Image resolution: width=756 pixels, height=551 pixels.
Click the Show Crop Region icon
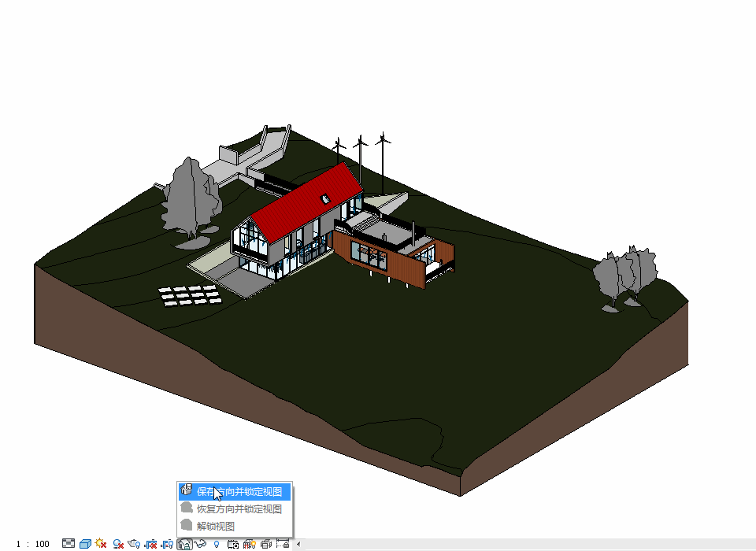click(167, 543)
